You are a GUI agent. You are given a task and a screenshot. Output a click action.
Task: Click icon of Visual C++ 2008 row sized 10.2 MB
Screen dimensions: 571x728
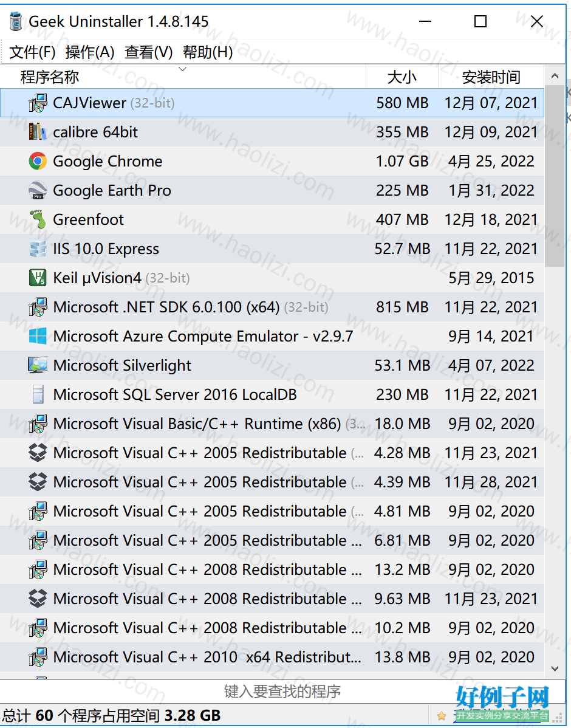click(x=38, y=628)
